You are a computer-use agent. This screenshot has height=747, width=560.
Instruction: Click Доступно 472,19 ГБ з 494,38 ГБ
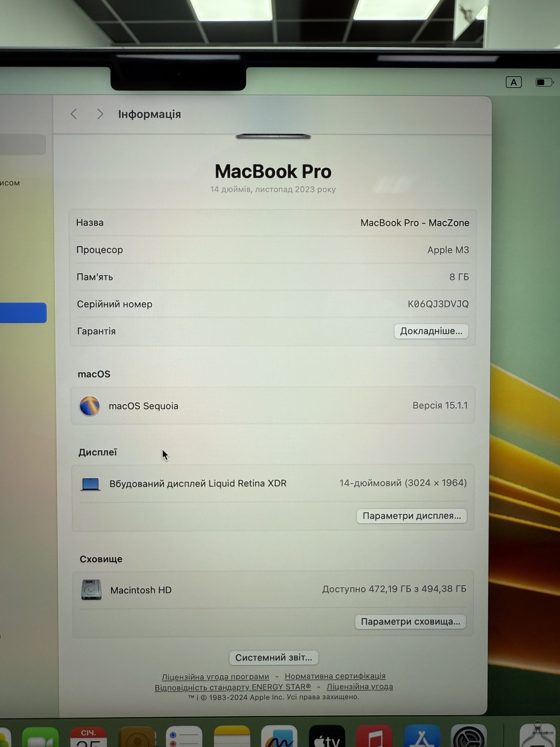coord(394,589)
